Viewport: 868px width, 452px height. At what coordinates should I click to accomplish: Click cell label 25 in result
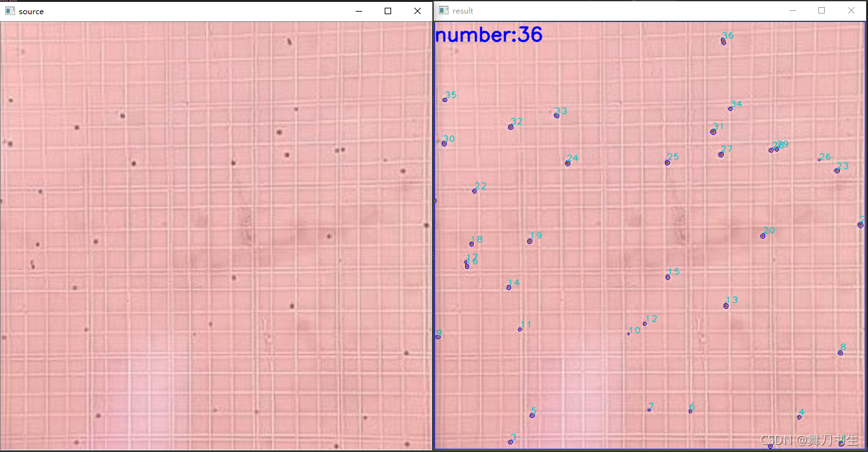(673, 157)
